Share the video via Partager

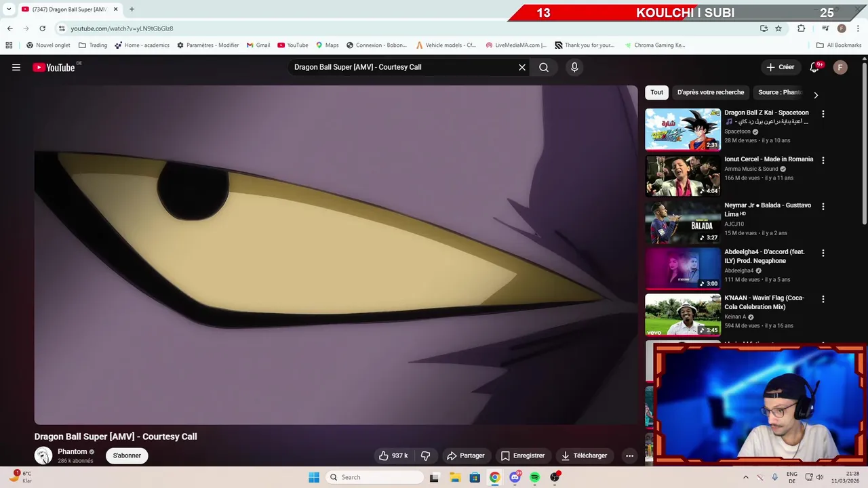(465, 455)
